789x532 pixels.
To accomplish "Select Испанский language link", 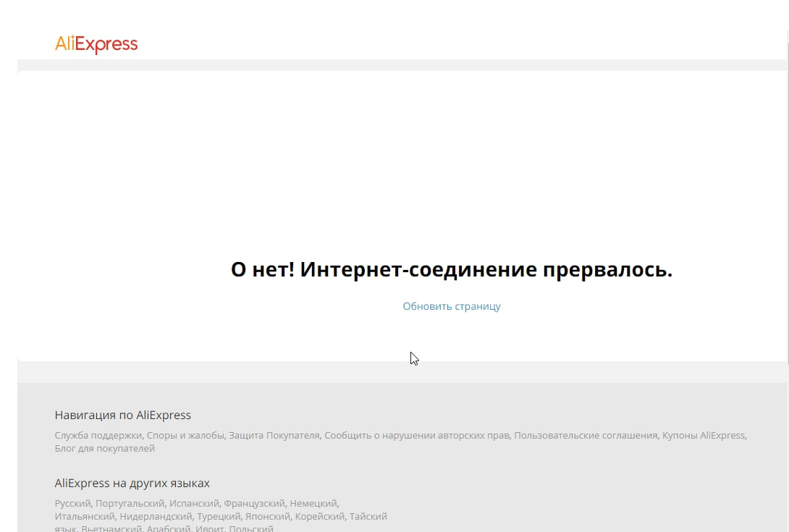I will 194,503.
